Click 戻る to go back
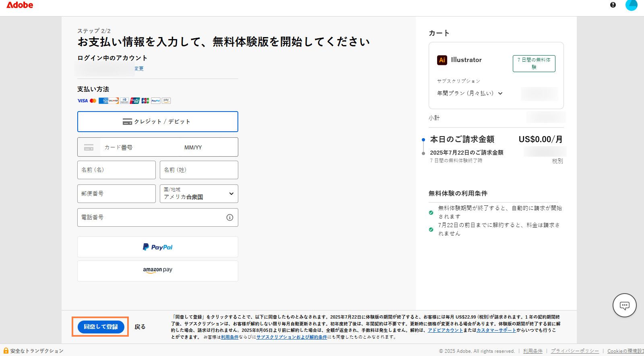The height and width of the screenshot is (356, 644). pyautogui.click(x=140, y=327)
